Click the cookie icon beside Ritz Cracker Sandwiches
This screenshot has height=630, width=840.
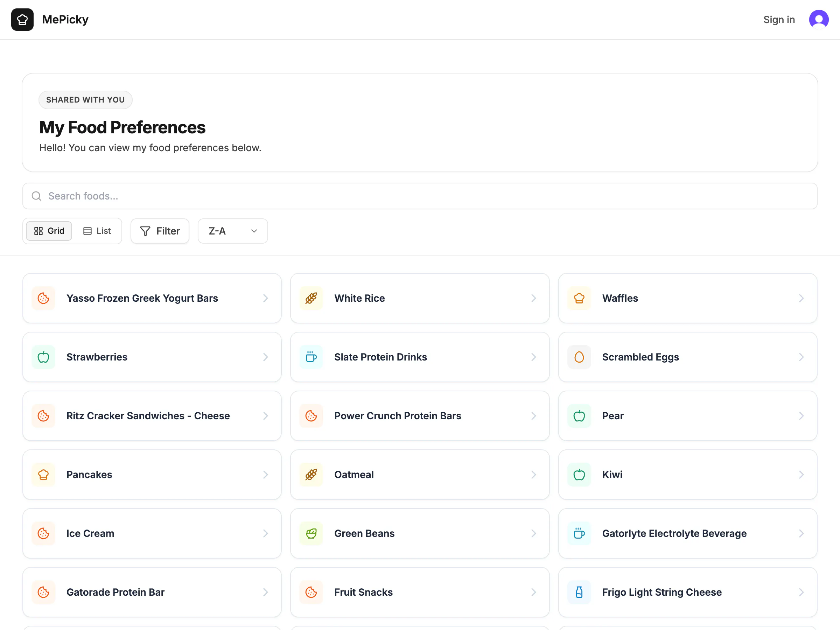click(43, 416)
